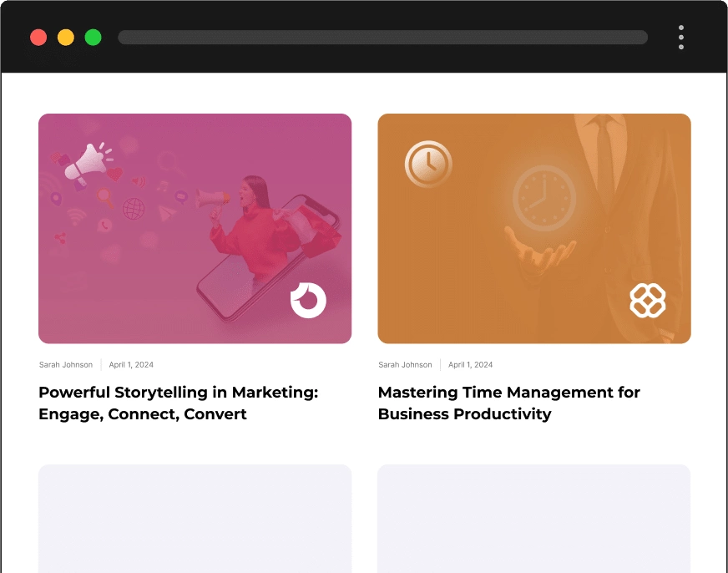Click the pink storytelling cover image

pyautogui.click(x=195, y=228)
